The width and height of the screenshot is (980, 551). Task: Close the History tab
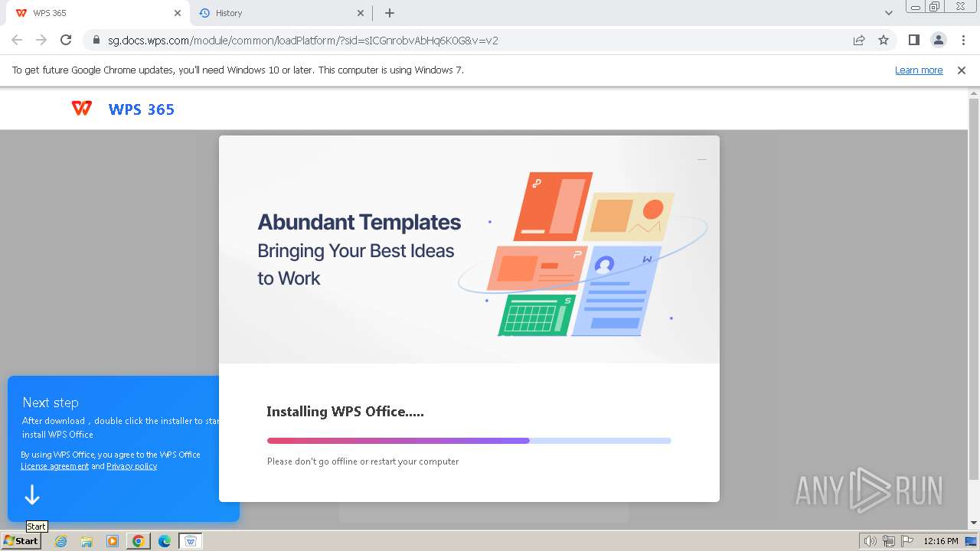point(361,13)
